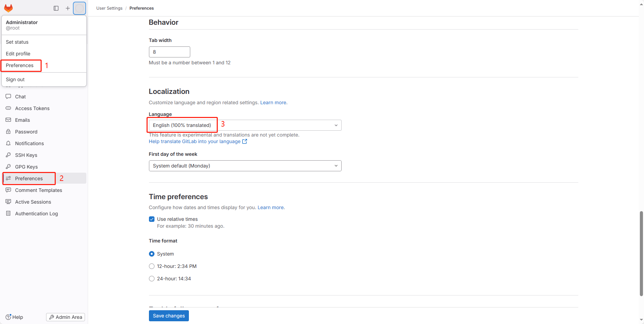The height and width of the screenshot is (324, 644).
Task: Click Save changes button
Action: pyautogui.click(x=169, y=316)
